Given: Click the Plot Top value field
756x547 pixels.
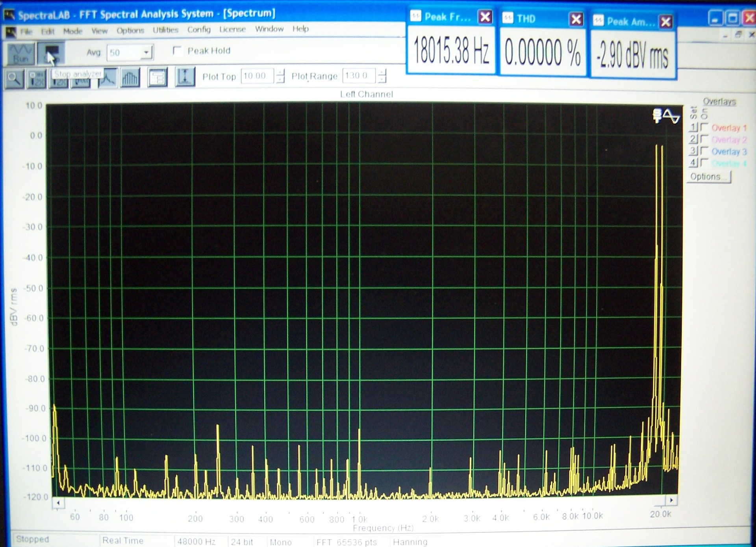Looking at the screenshot, I should [257, 76].
